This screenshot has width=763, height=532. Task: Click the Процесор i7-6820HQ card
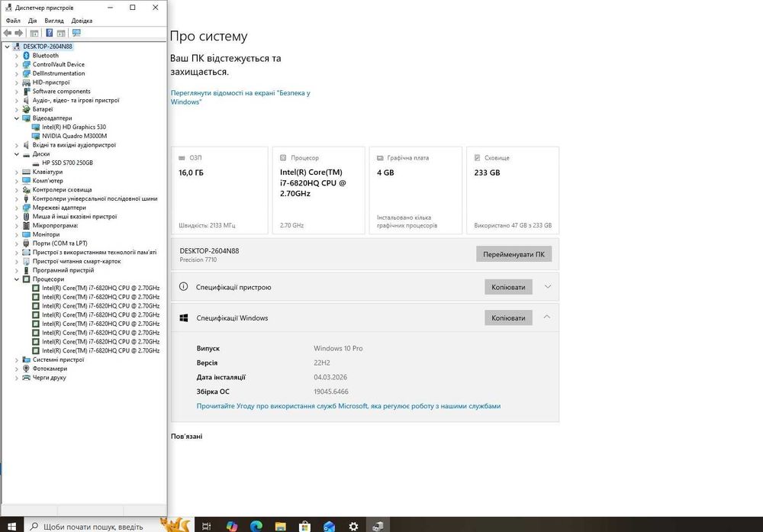pos(318,190)
